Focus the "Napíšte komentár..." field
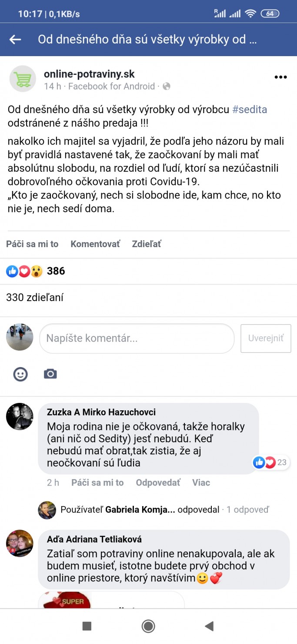Screen dimensions: 297x644 coord(137,338)
